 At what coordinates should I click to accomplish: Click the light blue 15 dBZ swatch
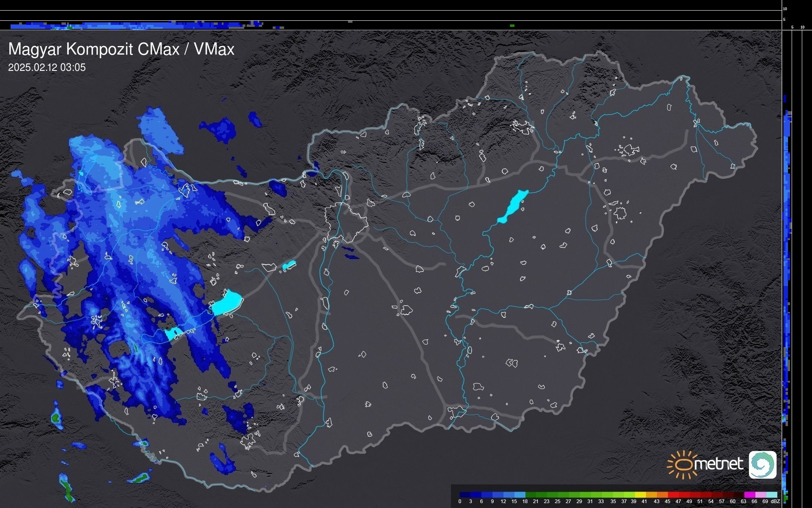tap(519, 495)
